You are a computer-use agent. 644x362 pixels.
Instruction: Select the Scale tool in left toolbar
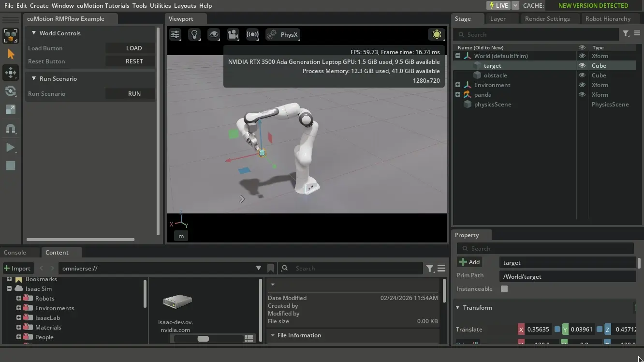coord(11,110)
